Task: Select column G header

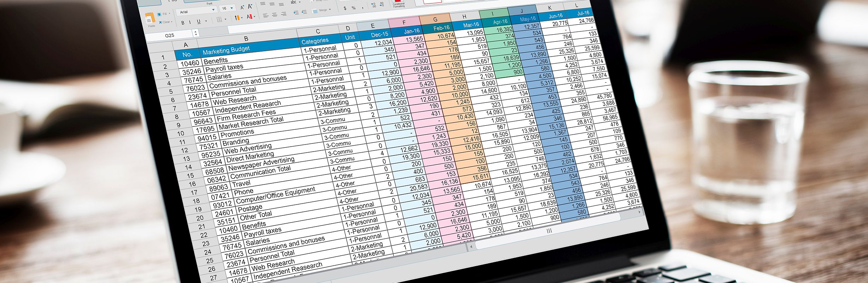Action: [x=435, y=19]
